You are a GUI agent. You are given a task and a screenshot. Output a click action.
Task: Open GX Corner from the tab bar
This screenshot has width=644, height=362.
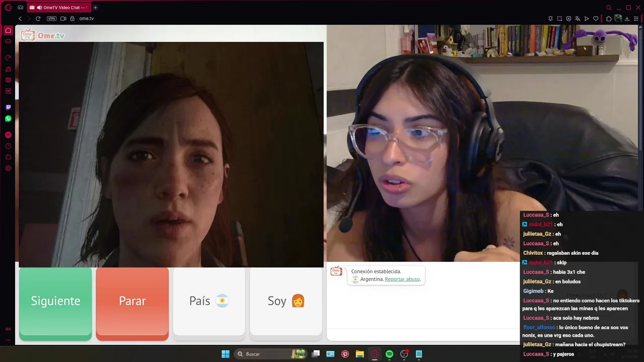click(21, 8)
